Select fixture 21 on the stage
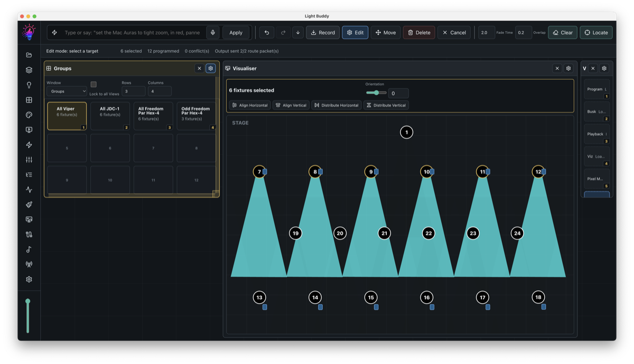The image size is (634, 364). pos(384,233)
